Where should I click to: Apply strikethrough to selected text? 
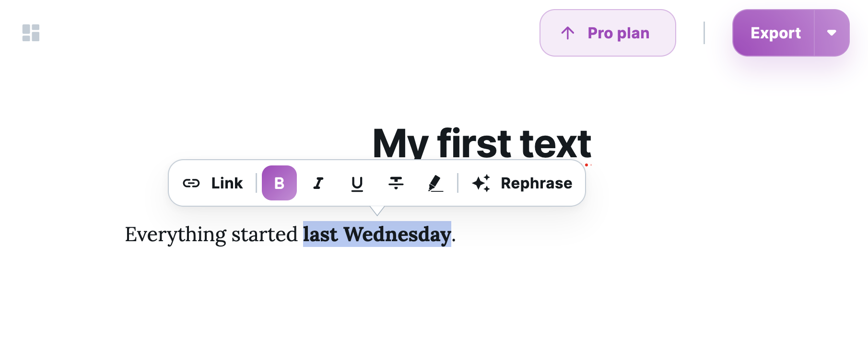(x=396, y=183)
